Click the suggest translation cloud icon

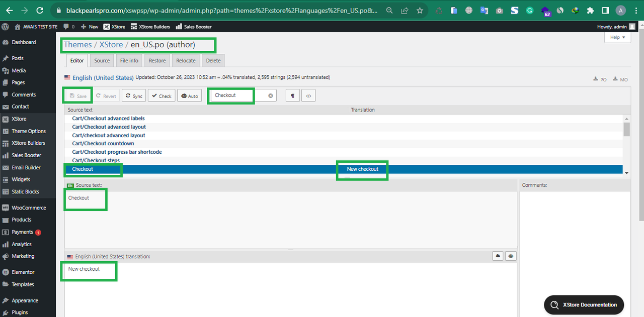coord(498,256)
